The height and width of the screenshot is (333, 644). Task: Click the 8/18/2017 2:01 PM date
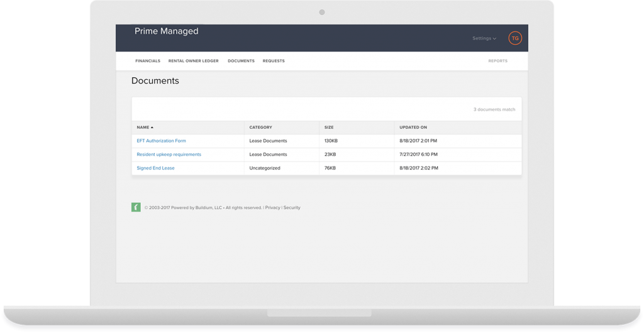click(x=418, y=141)
